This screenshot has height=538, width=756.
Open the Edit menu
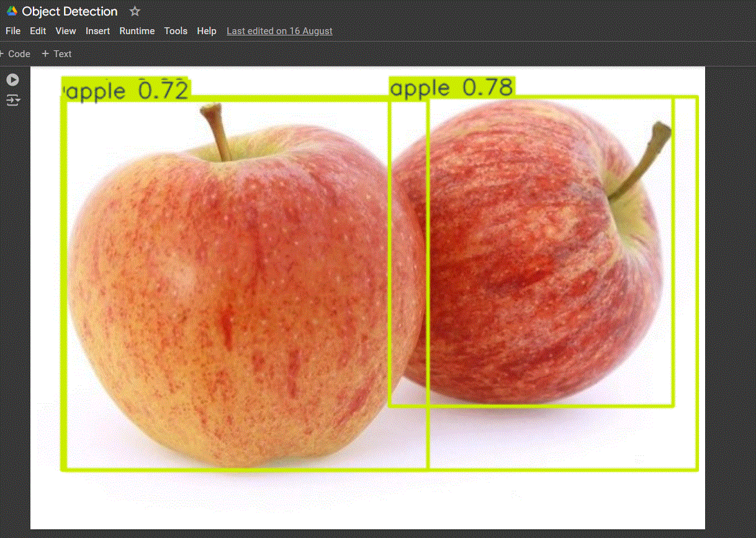[x=38, y=30]
